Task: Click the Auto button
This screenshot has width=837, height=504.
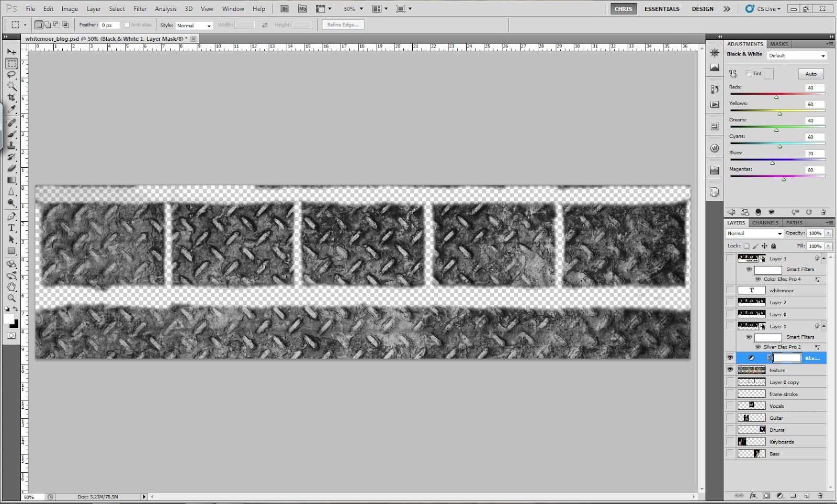Action: coord(810,74)
